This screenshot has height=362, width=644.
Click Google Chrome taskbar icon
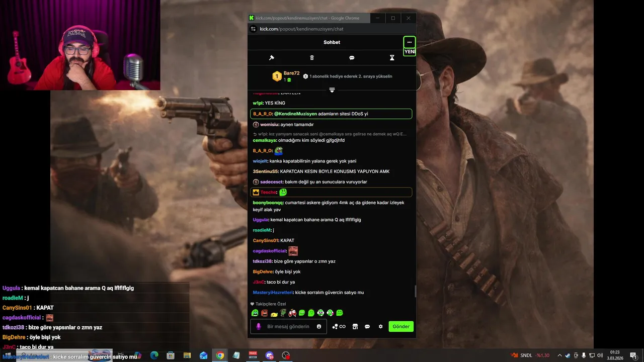(x=220, y=355)
